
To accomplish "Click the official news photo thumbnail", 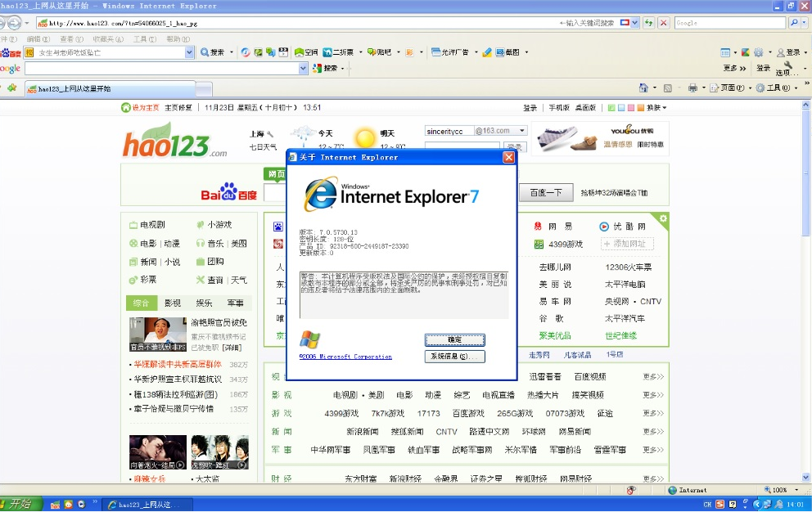I will (157, 335).
